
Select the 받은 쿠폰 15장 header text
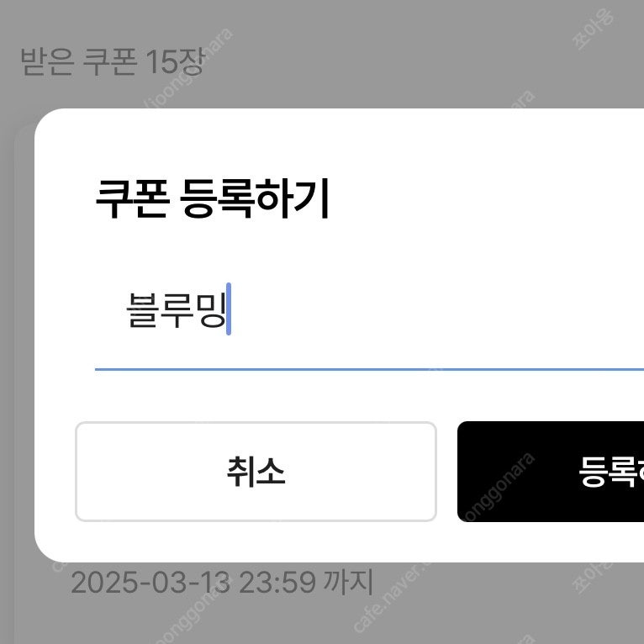click(113, 62)
